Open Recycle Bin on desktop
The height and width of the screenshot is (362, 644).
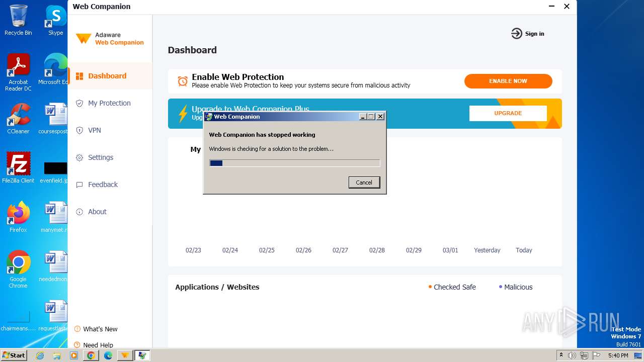point(18,20)
